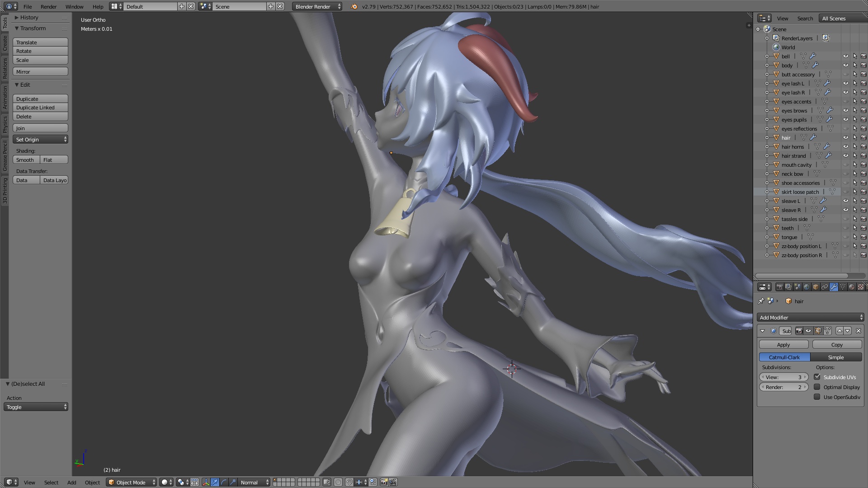Image resolution: width=868 pixels, height=488 pixels.
Task: Toggle the modifier's edit mode display icon
Action: click(x=818, y=331)
